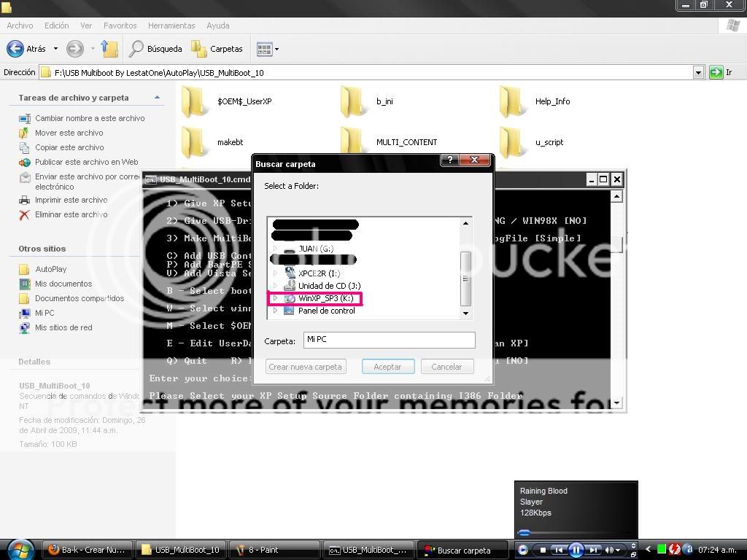747x560 pixels.
Task: Open the address bar dropdown
Action: [698, 73]
